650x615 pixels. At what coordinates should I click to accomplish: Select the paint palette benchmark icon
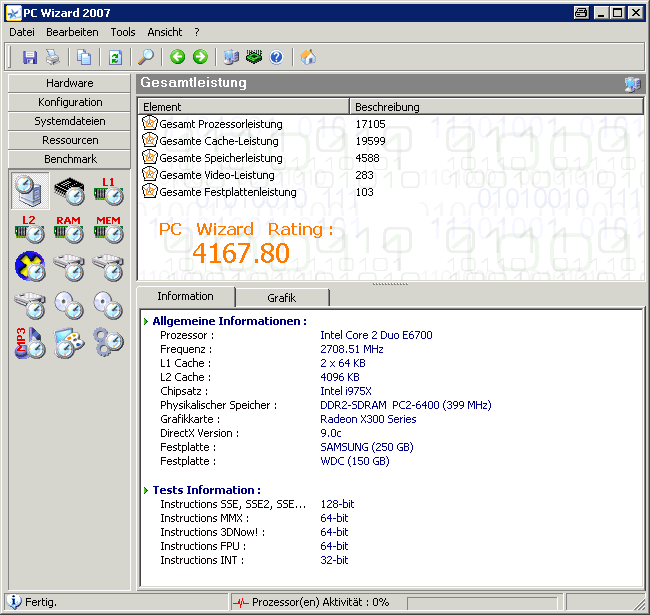point(69,343)
